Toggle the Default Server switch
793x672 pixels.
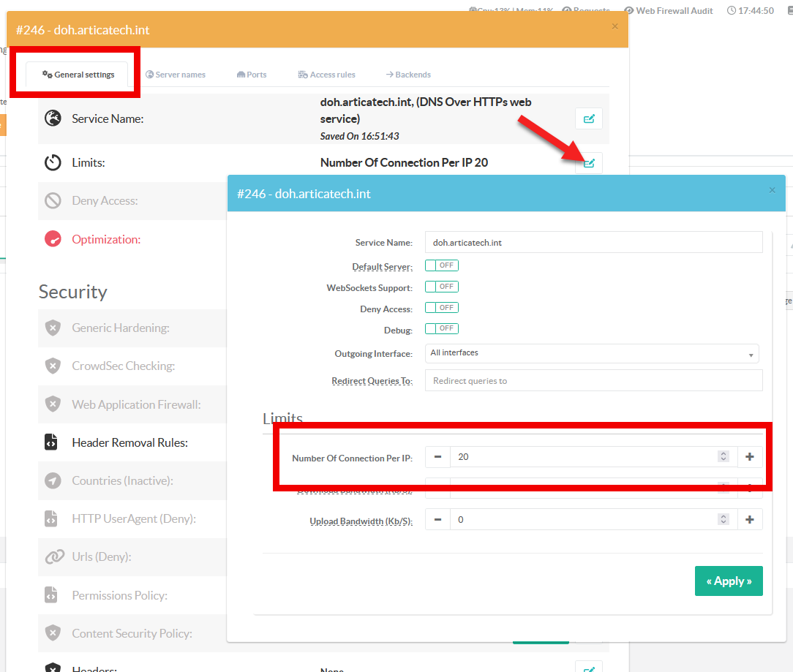coord(441,265)
